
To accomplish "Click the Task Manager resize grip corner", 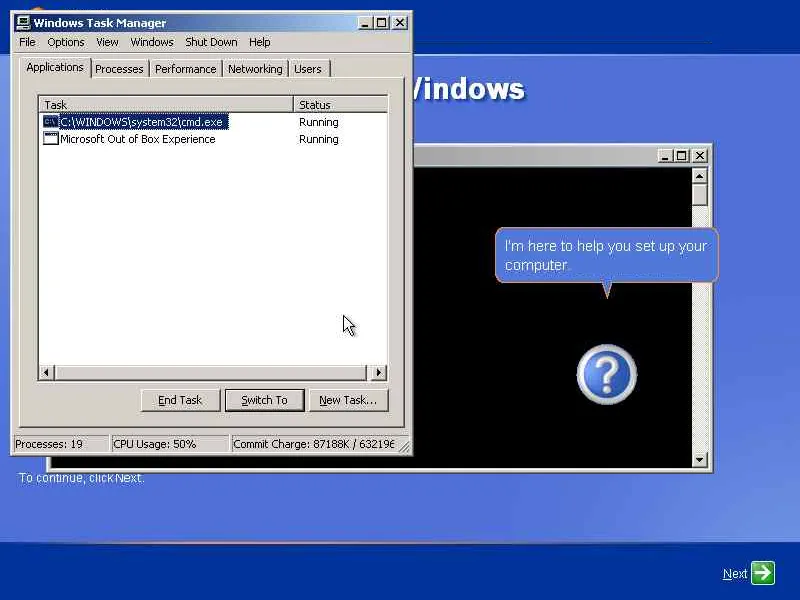I will 404,446.
